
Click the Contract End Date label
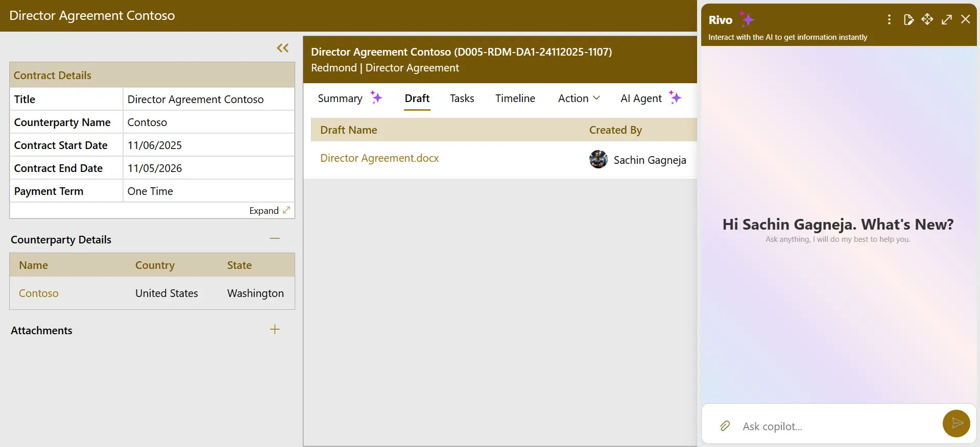click(58, 168)
